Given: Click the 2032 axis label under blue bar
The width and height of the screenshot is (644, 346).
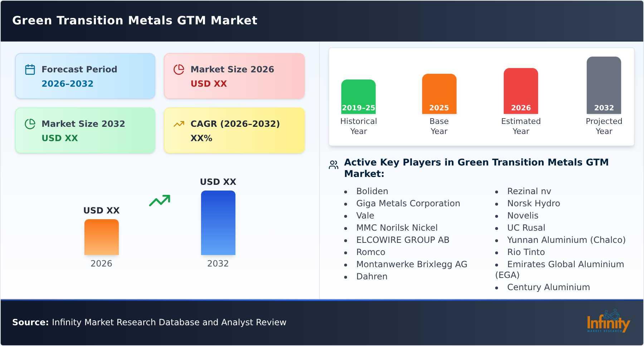Looking at the screenshot, I should [x=218, y=264].
